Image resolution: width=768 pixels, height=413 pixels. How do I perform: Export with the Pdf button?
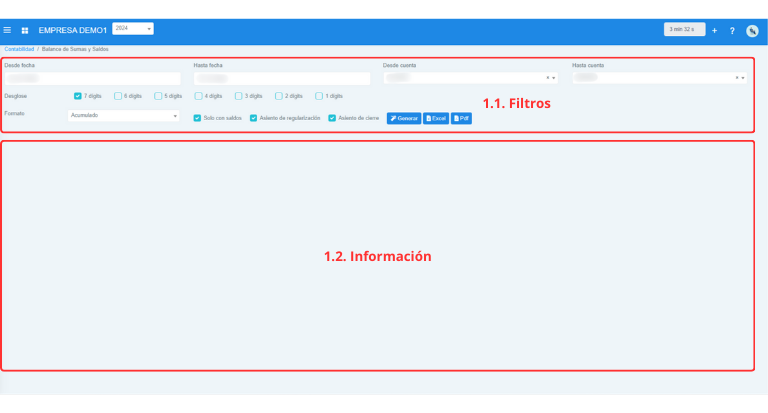(461, 119)
